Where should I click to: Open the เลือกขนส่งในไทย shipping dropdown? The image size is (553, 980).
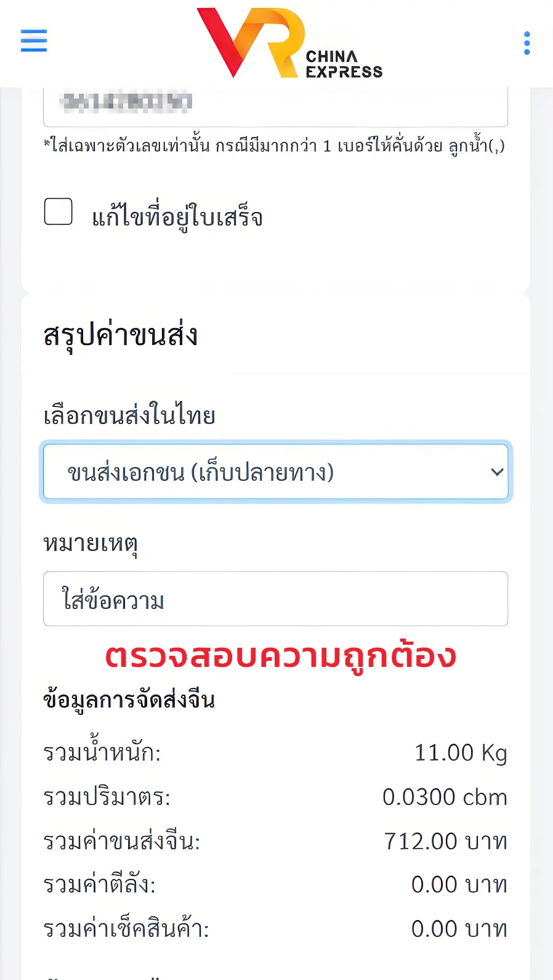[275, 472]
